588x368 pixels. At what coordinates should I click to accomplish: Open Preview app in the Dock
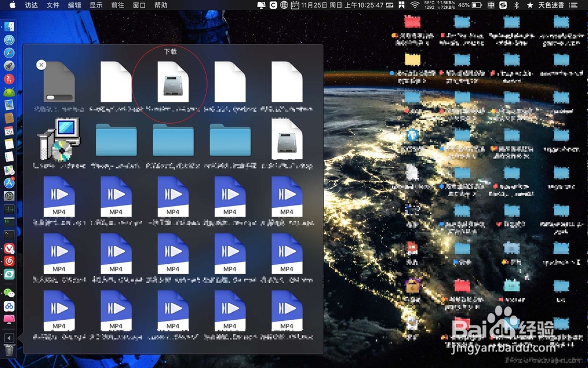point(9,105)
